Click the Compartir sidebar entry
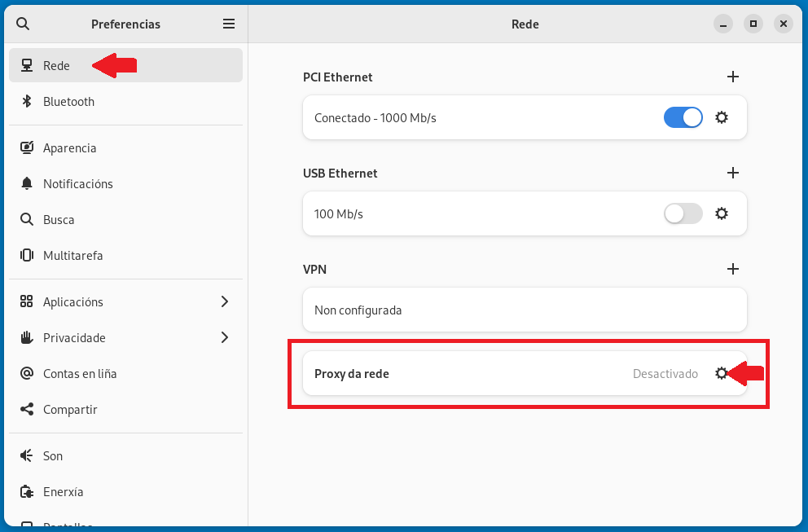Viewport: 808px width, 532px height. [x=70, y=410]
